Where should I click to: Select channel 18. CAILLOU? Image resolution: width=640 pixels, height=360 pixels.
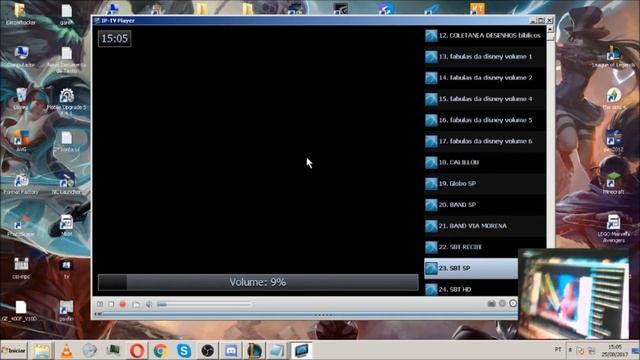[x=484, y=162]
